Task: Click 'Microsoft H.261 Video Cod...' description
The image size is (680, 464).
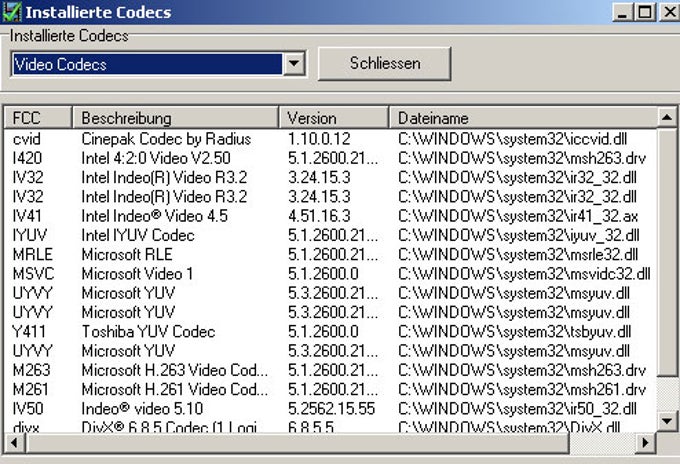Action: [x=174, y=389]
